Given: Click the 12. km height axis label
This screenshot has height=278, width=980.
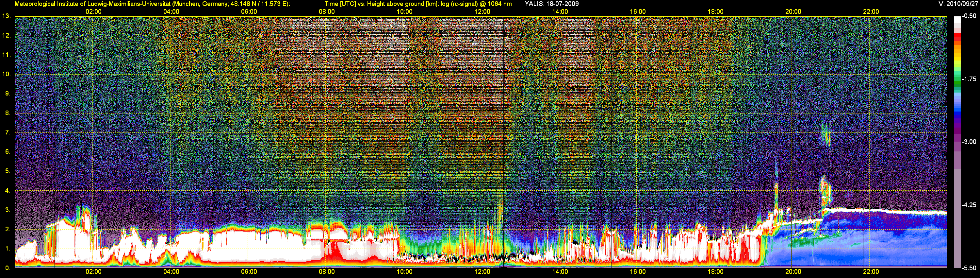Looking at the screenshot, I should [x=7, y=35].
